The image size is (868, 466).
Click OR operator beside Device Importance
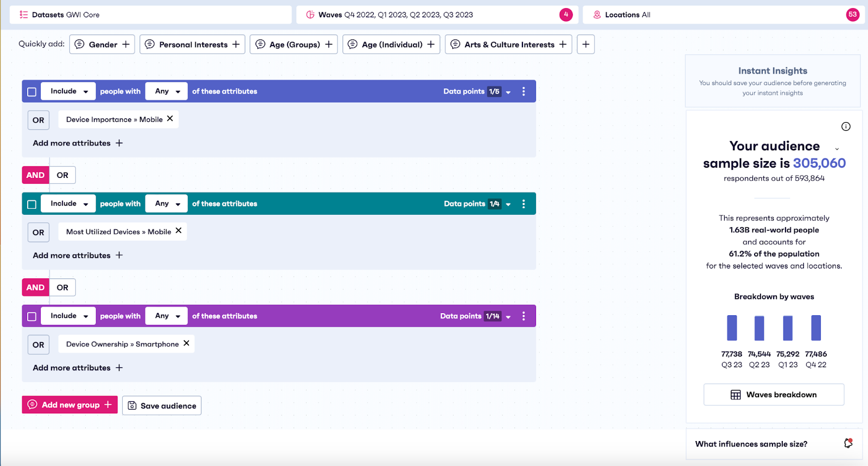coord(39,120)
